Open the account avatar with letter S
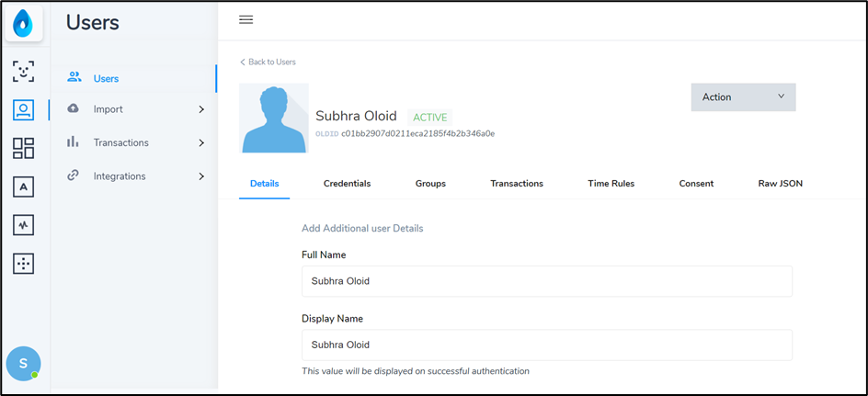The width and height of the screenshot is (868, 396). [x=23, y=363]
